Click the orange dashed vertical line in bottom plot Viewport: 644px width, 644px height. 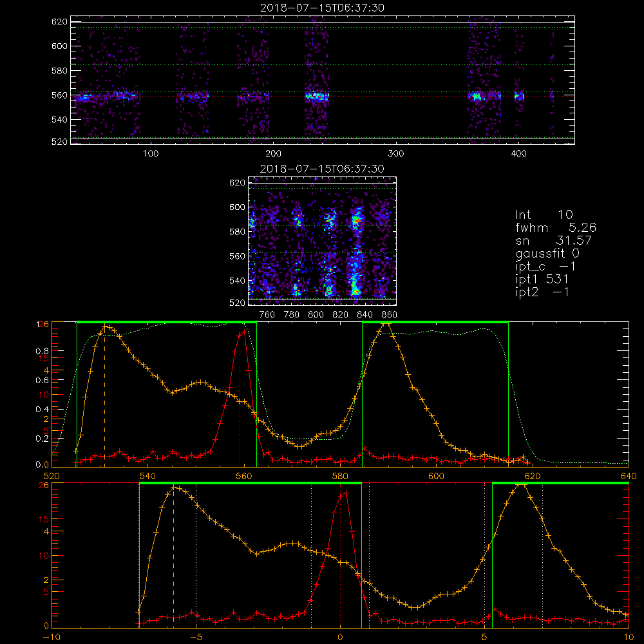tap(173, 557)
